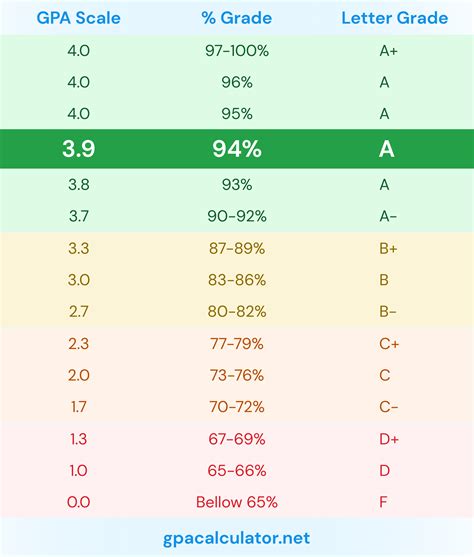Click the 2.7 GPA value
Screen dimensions: 474x557
coord(79,312)
